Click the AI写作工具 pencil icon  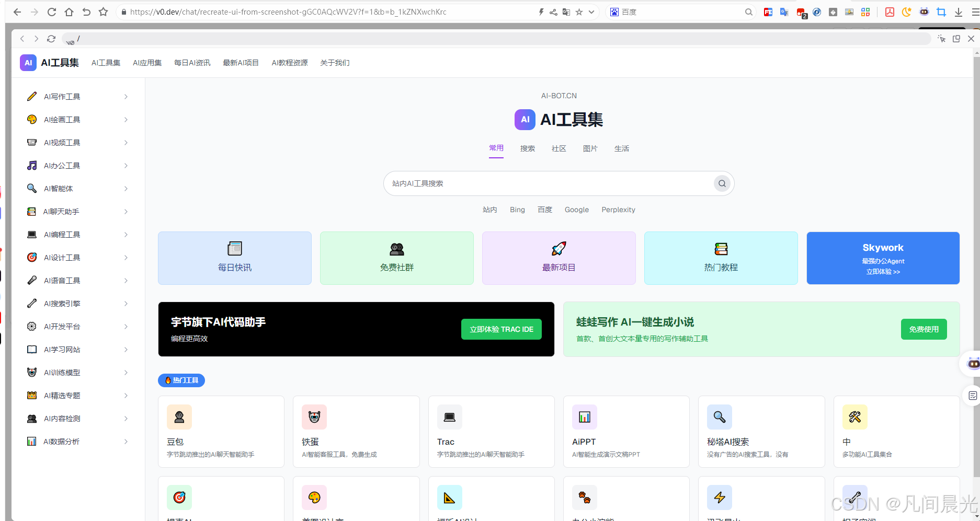click(x=32, y=97)
